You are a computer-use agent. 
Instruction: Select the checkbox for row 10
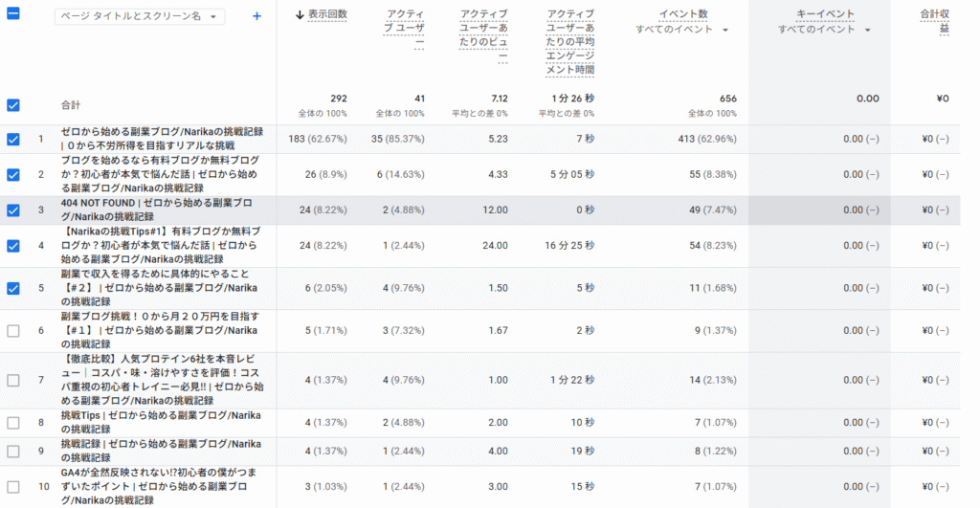click(x=12, y=486)
